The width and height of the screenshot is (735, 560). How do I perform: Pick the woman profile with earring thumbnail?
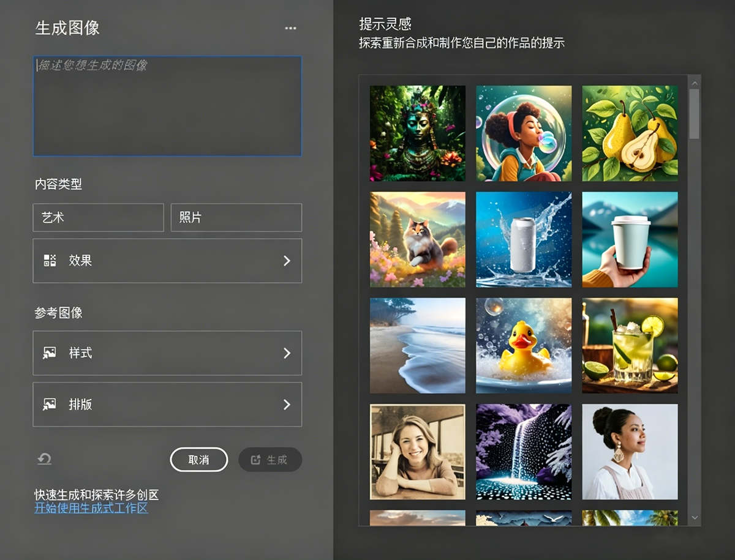coord(630,452)
